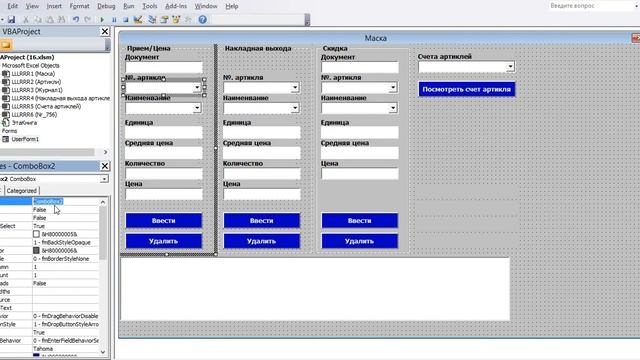Open the Debug menu
640x360 pixels.
pyautogui.click(x=106, y=6)
